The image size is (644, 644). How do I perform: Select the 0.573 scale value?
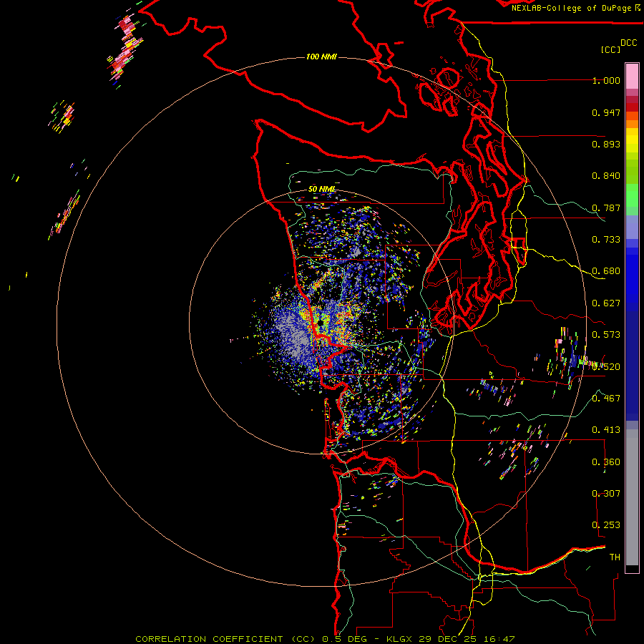pos(606,335)
